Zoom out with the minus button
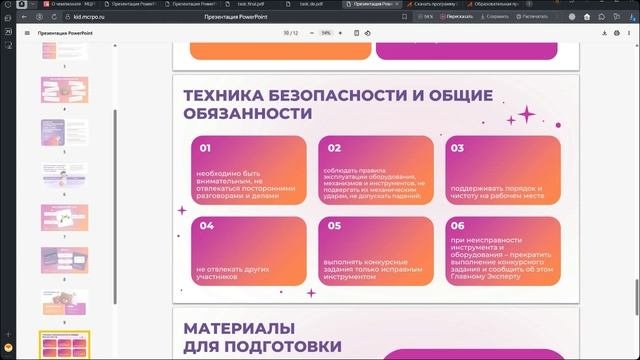This screenshot has width=640, height=360. [312, 33]
